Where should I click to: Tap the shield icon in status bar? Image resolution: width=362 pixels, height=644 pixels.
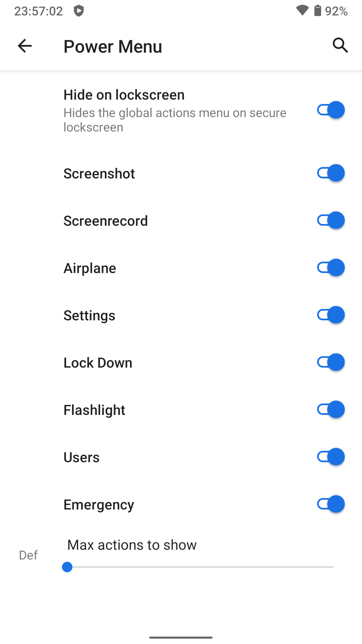click(x=79, y=11)
